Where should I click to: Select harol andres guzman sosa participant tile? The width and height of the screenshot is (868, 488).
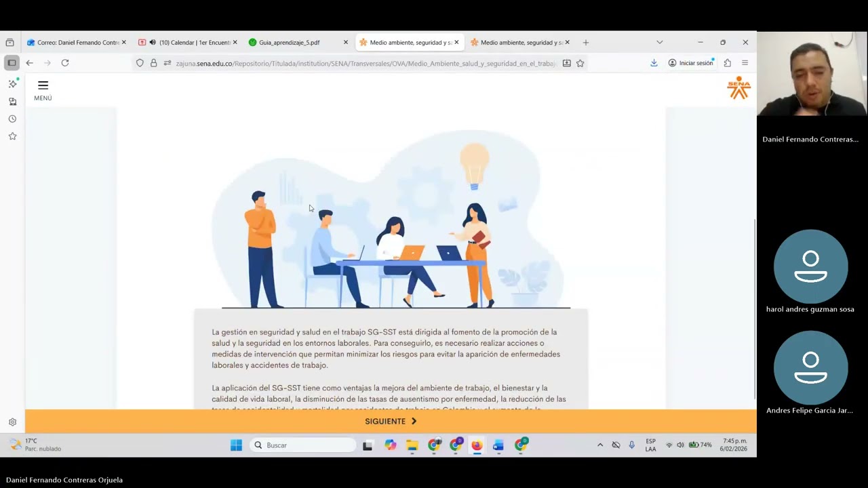click(x=811, y=272)
